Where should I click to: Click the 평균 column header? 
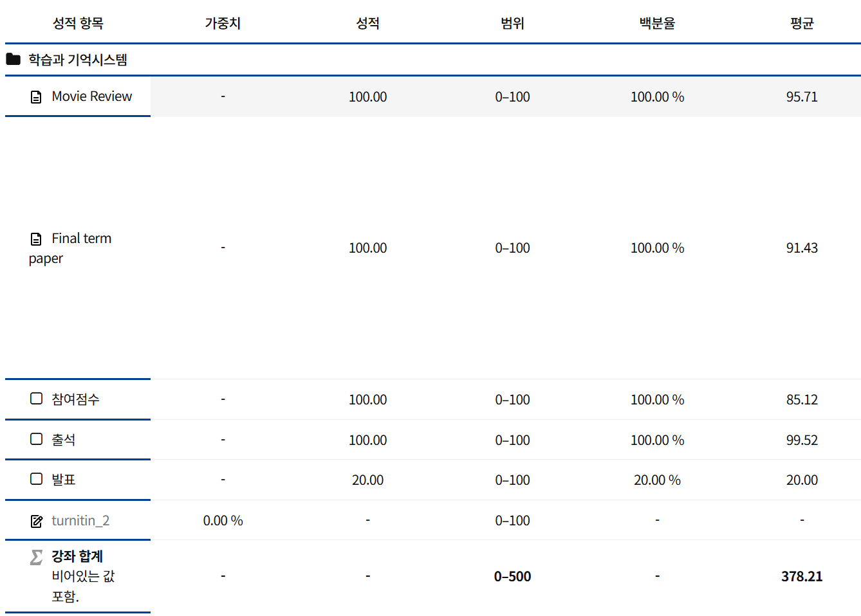[x=802, y=23]
